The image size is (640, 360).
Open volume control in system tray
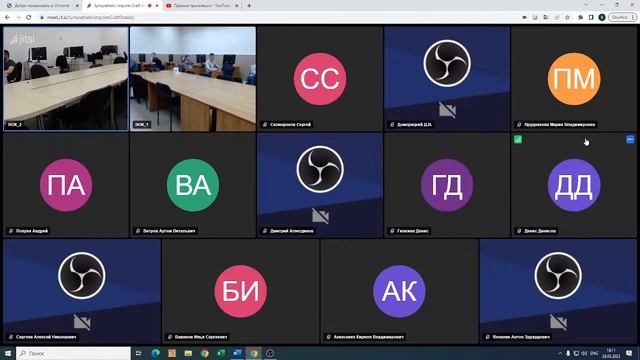click(584, 353)
